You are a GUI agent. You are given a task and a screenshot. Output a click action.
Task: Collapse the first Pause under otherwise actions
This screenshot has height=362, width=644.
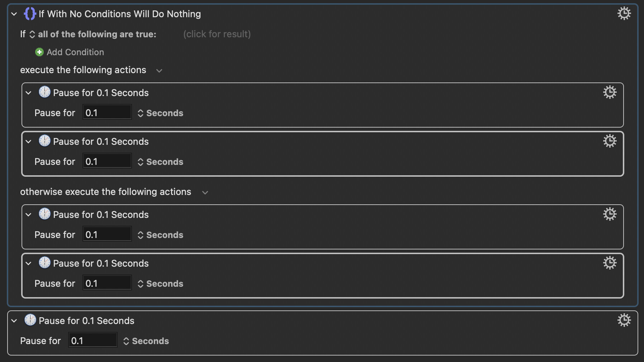coord(28,215)
